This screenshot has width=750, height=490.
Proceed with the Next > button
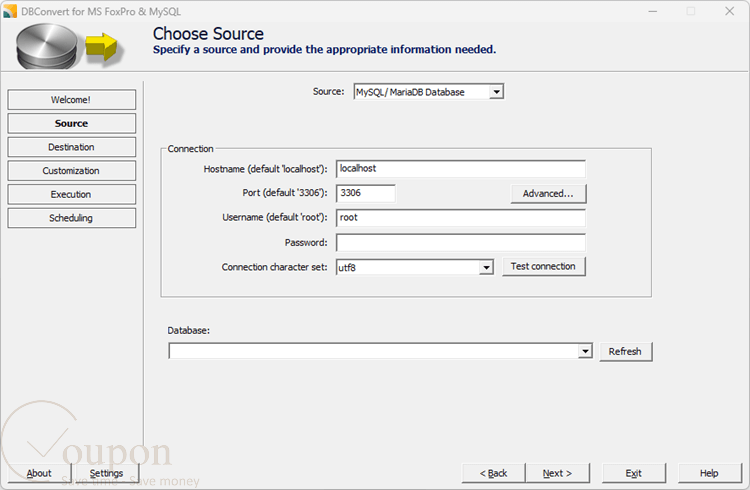[x=557, y=473]
